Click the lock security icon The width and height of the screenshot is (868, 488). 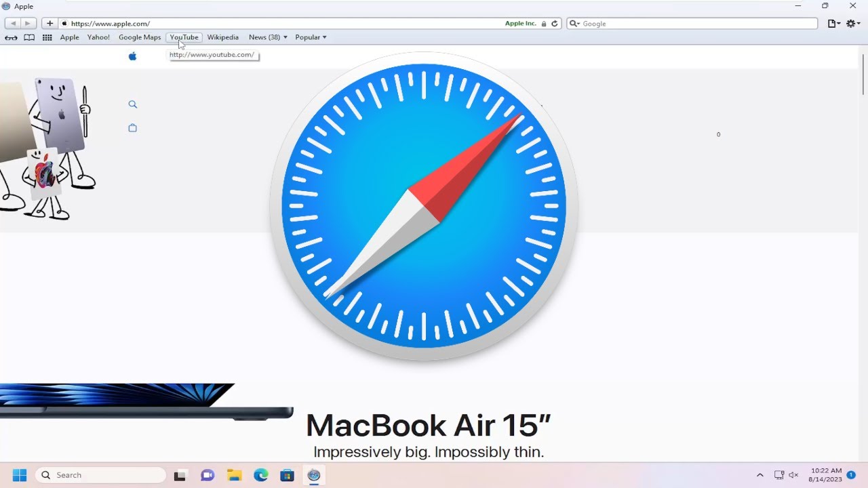(543, 24)
